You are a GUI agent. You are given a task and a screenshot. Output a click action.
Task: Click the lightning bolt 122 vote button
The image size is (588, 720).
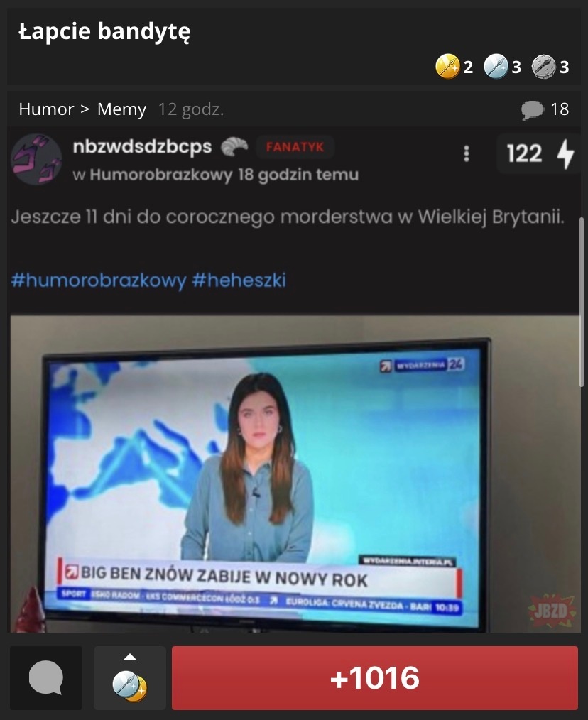[538, 154]
